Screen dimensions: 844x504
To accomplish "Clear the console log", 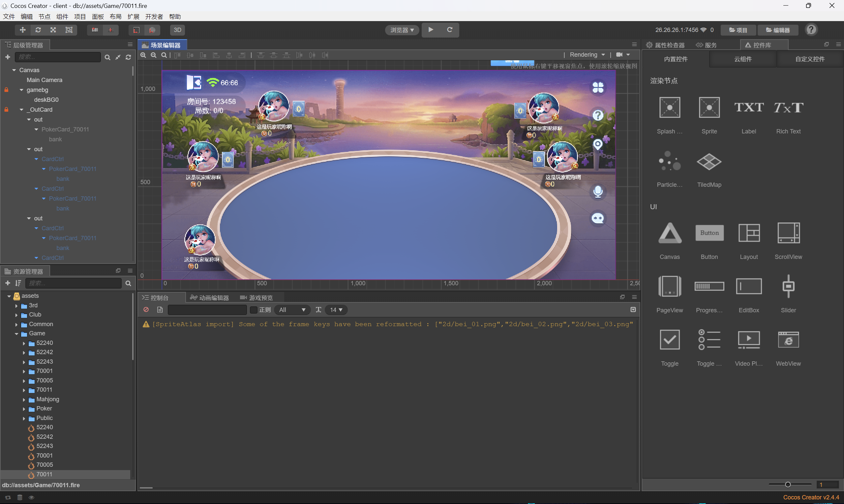I will point(146,310).
